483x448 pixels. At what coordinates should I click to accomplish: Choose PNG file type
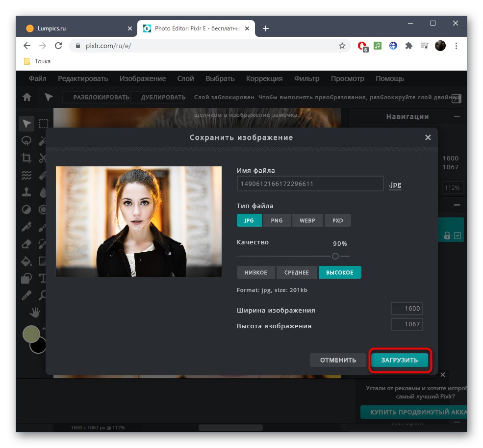[x=277, y=220]
